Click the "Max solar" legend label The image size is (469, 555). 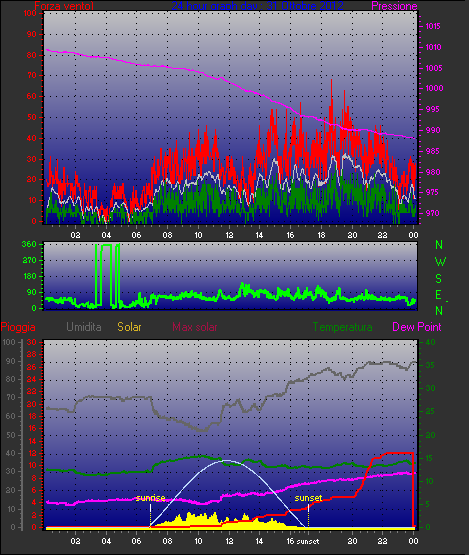[x=195, y=327]
